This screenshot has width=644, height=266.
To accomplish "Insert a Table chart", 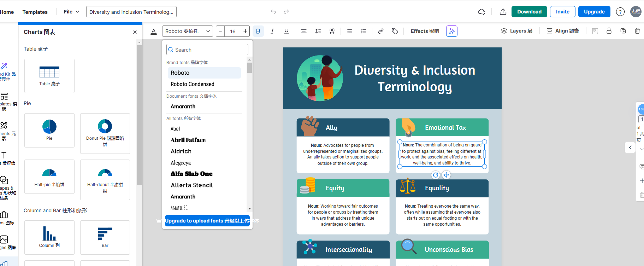I will click(x=49, y=76).
